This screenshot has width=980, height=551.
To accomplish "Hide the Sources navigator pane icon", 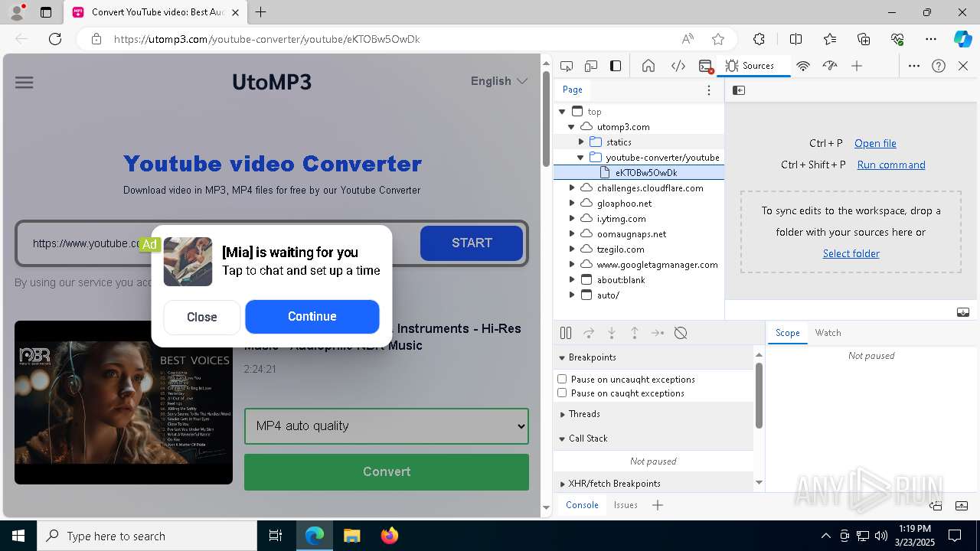I will point(739,90).
